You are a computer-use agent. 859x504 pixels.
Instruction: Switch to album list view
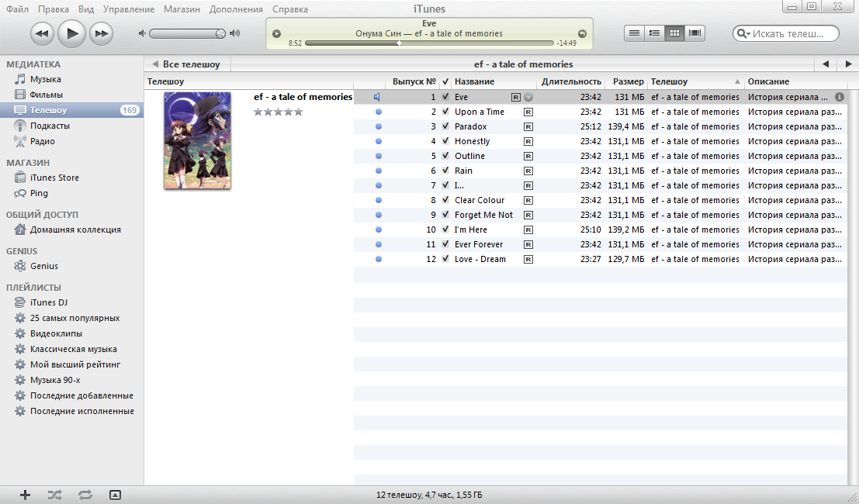point(654,33)
